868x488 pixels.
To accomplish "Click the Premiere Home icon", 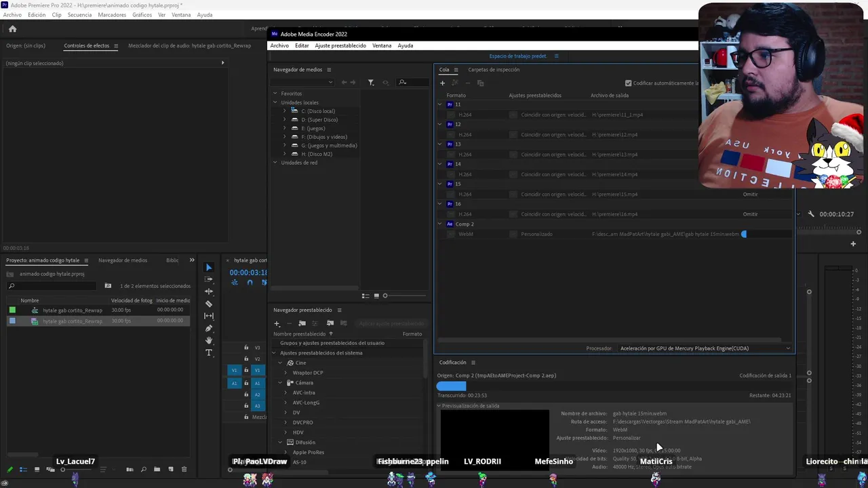I will [12, 28].
